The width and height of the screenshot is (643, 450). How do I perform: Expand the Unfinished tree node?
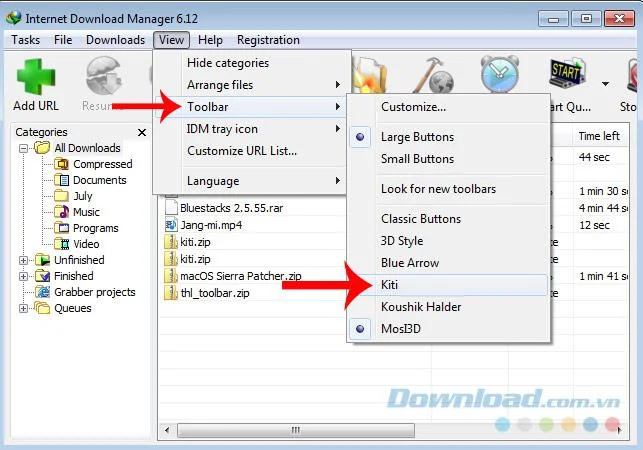point(24,260)
